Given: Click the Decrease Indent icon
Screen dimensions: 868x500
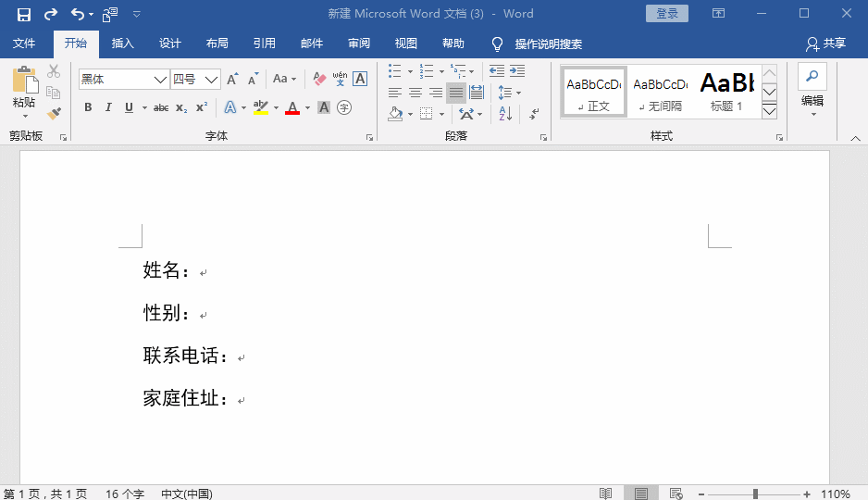Looking at the screenshot, I should click(x=497, y=71).
